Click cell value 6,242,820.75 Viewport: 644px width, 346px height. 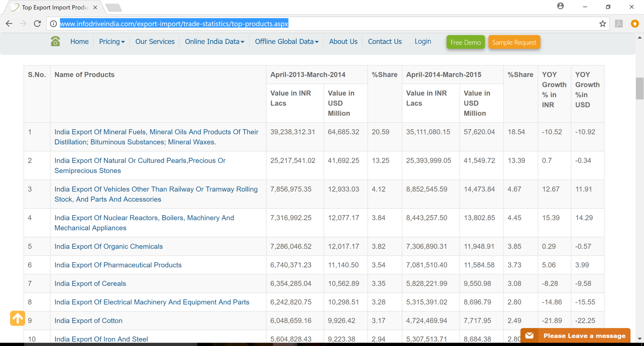[x=291, y=302]
